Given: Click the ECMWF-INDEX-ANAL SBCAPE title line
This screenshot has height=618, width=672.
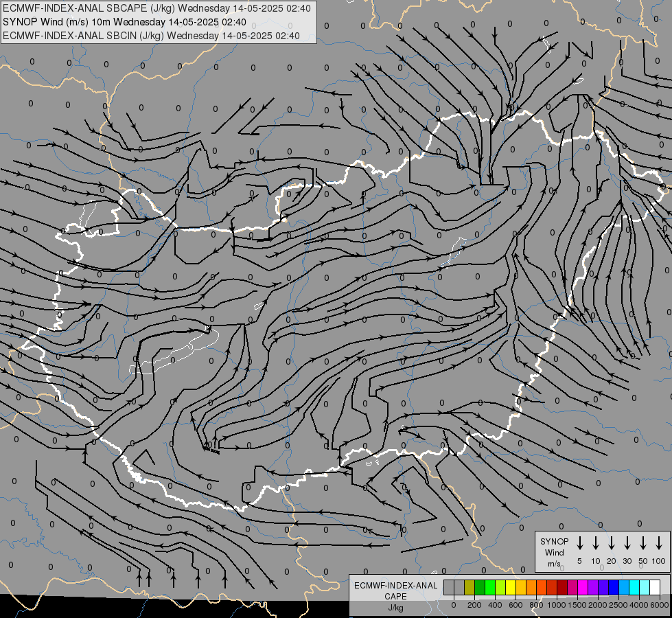Looking at the screenshot, I should 157,8.
